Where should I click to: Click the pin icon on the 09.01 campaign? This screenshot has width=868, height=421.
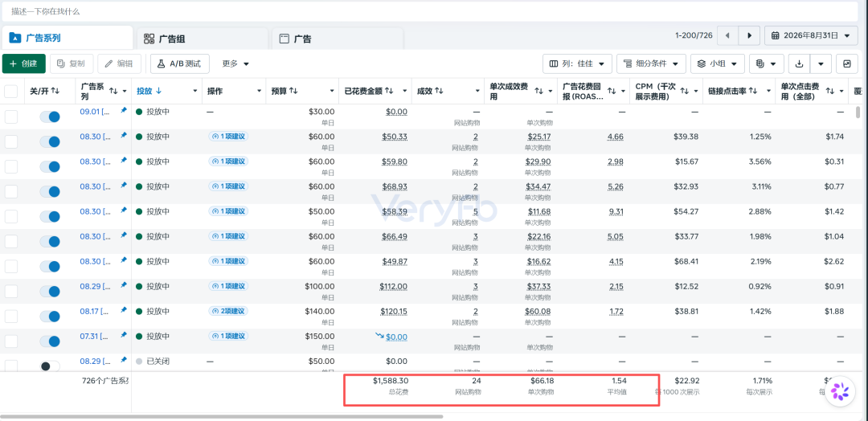coord(124,111)
